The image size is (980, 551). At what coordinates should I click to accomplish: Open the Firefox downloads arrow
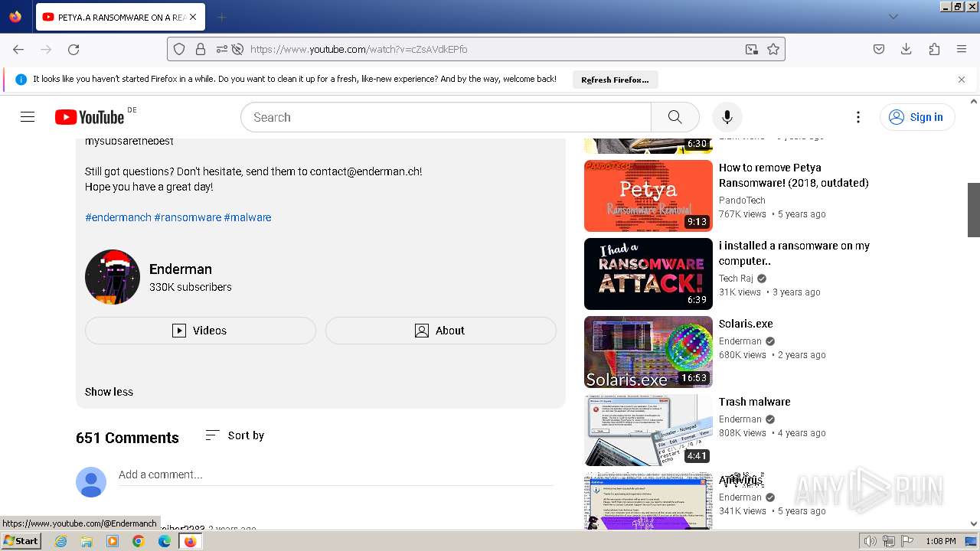point(906,49)
